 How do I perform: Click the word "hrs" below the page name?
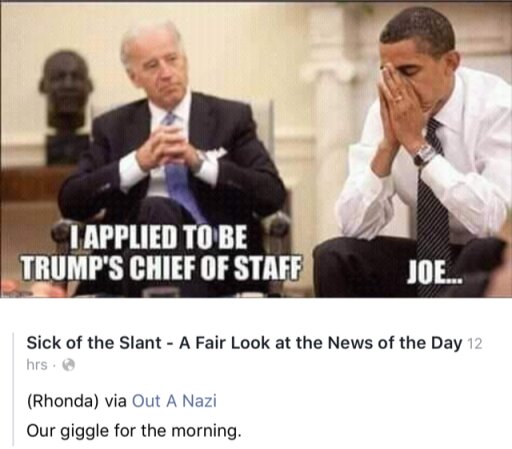37,365
